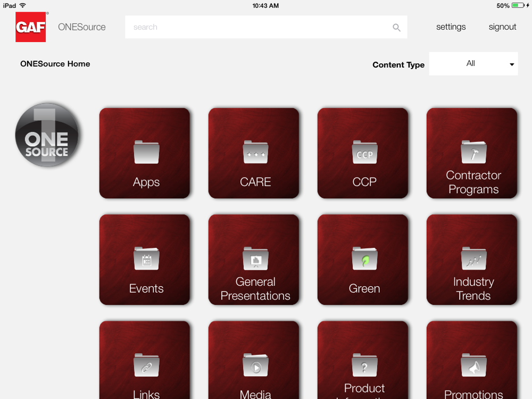Open the Media play folder
This screenshot has width=532, height=399.
click(255, 365)
